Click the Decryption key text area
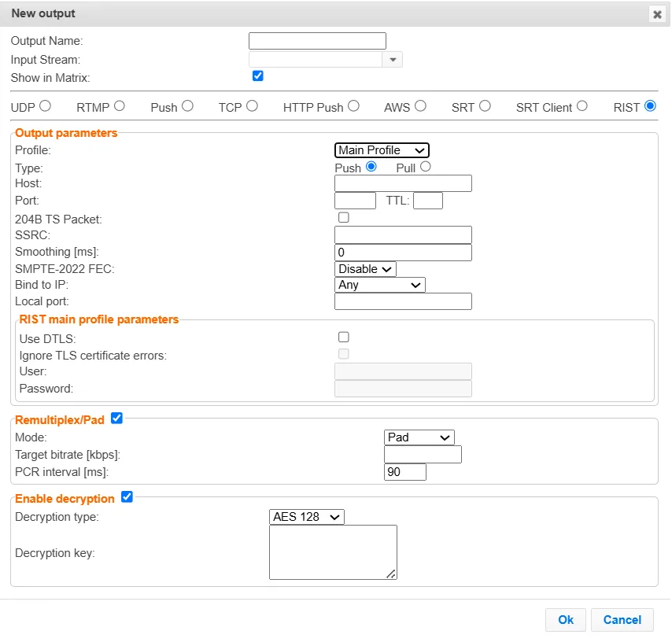Image resolution: width=672 pixels, height=642 pixels. [x=333, y=552]
